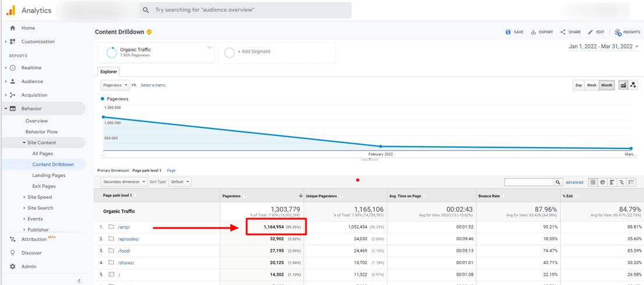Expand the Site Speed section

(40, 197)
